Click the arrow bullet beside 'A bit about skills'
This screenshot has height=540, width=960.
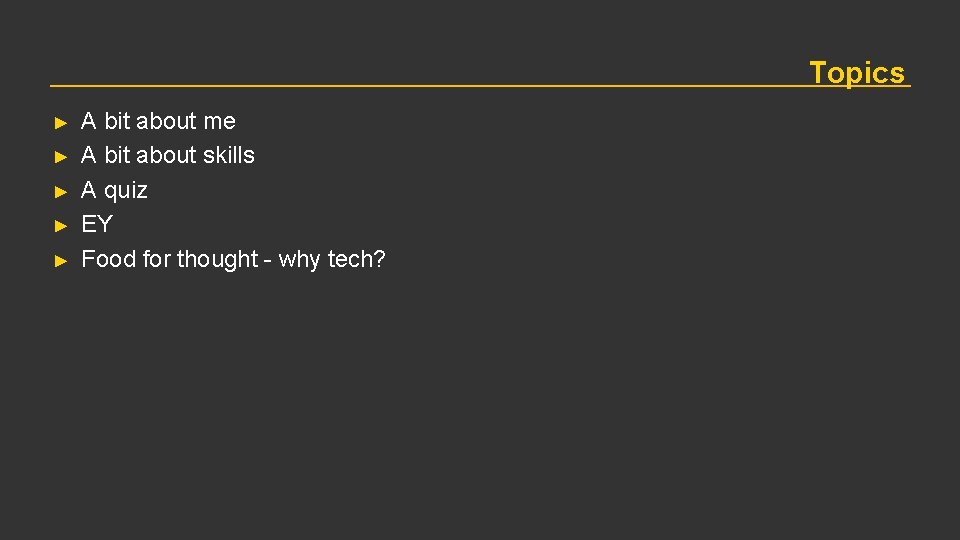(61, 157)
